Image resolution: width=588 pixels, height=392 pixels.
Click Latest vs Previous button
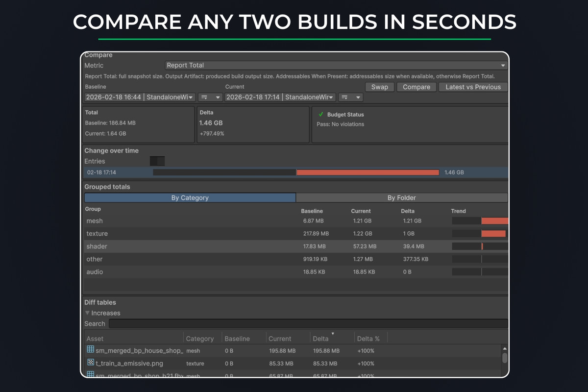(x=473, y=87)
